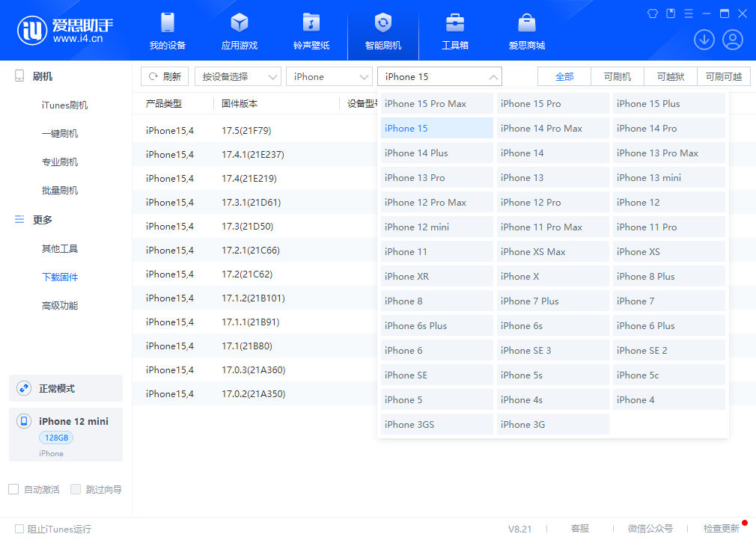Open 工具箱 toolbox section

[x=454, y=31]
